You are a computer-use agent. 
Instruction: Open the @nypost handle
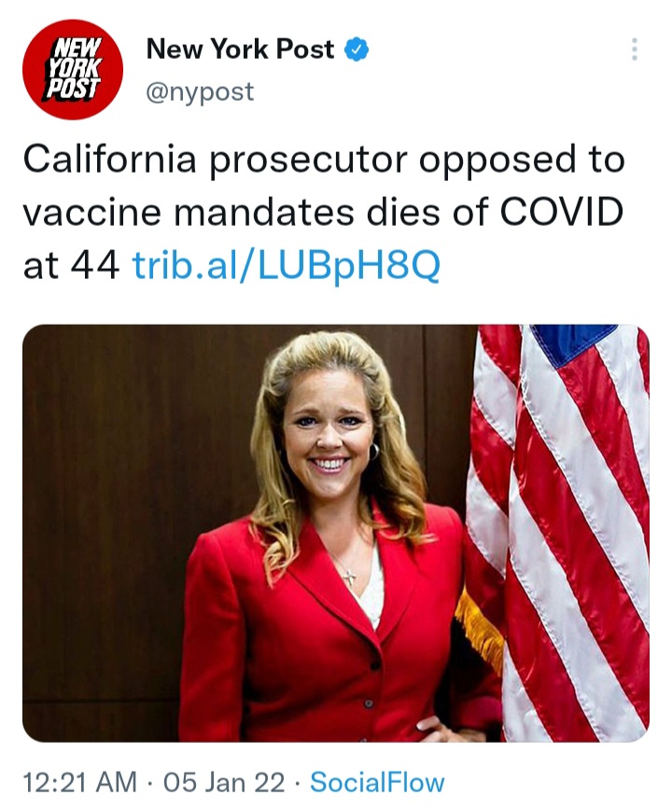pyautogui.click(x=200, y=92)
